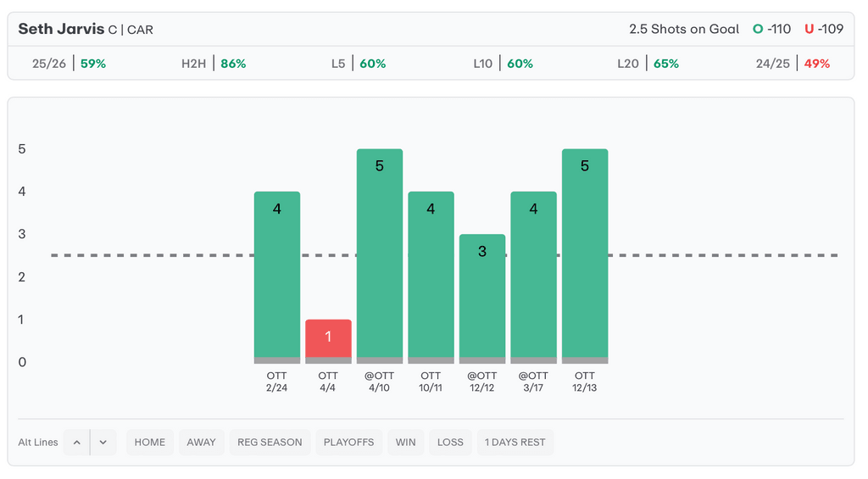The width and height of the screenshot is (868, 479).
Task: Toggle the HOME games filter
Action: [150, 443]
